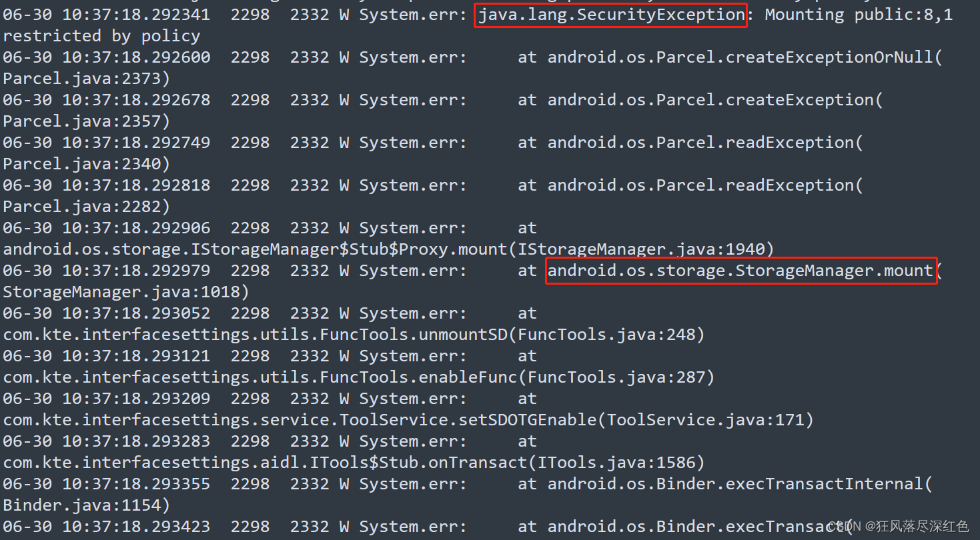Click timestamp 10:37:18.292979
This screenshot has height=540, width=980.
(x=136, y=271)
